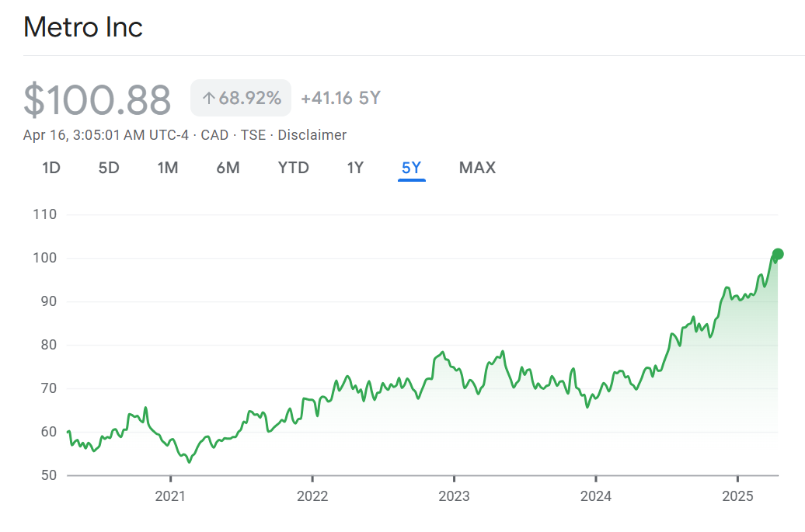Select the 1D time range tab

pos(51,168)
